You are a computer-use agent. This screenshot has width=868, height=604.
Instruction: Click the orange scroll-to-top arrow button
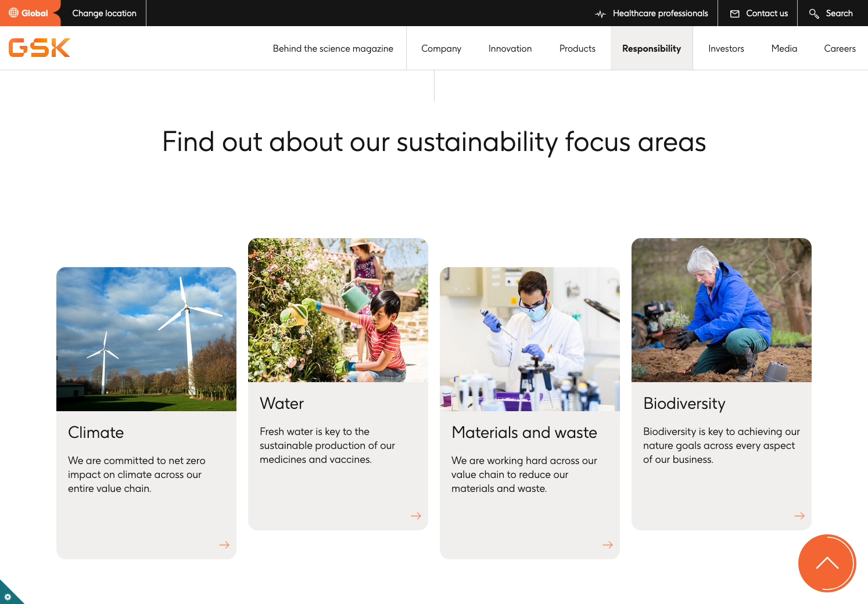click(827, 563)
